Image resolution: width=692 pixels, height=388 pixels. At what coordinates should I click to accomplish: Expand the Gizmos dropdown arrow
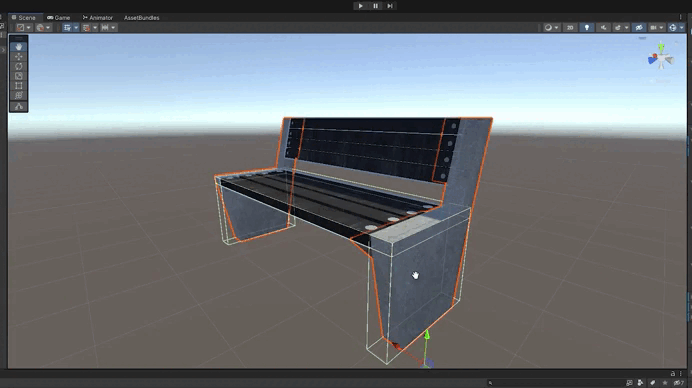click(682, 27)
